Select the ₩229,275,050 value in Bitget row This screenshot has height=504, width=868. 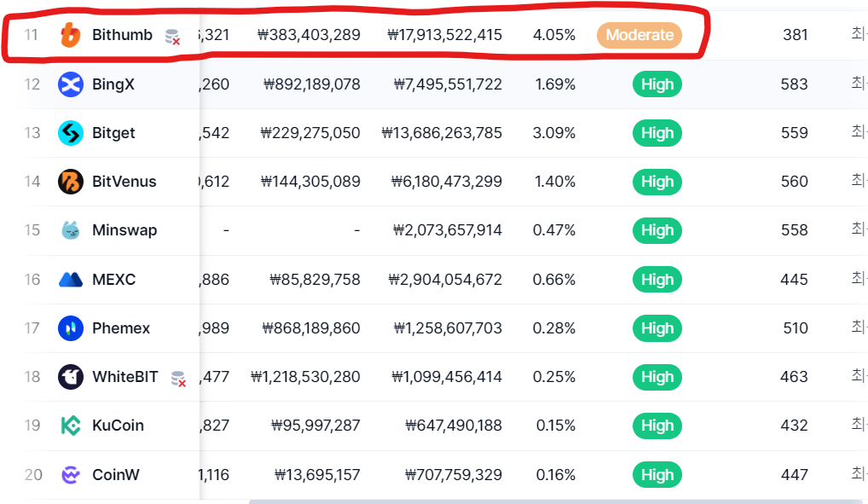[x=310, y=133]
